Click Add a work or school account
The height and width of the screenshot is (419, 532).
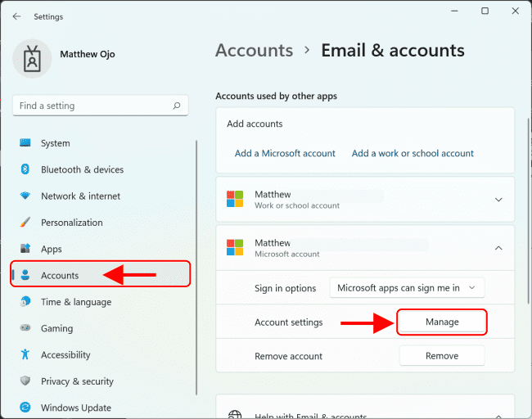(413, 153)
